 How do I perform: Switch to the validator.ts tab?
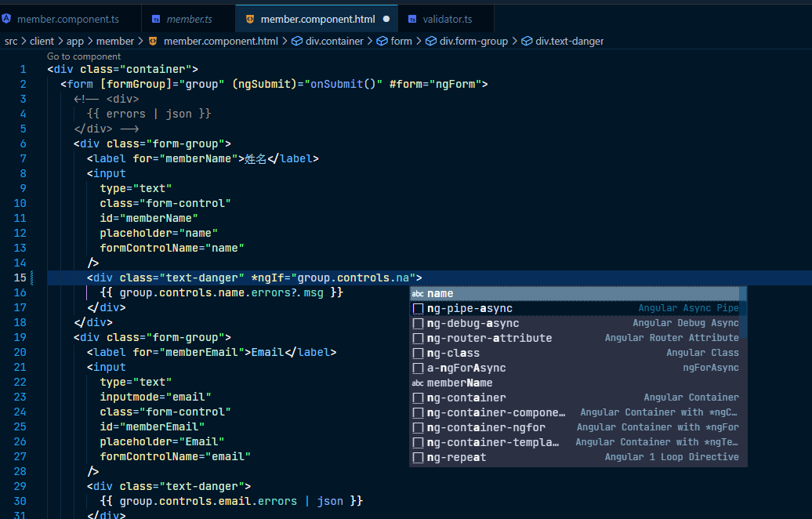click(x=448, y=18)
